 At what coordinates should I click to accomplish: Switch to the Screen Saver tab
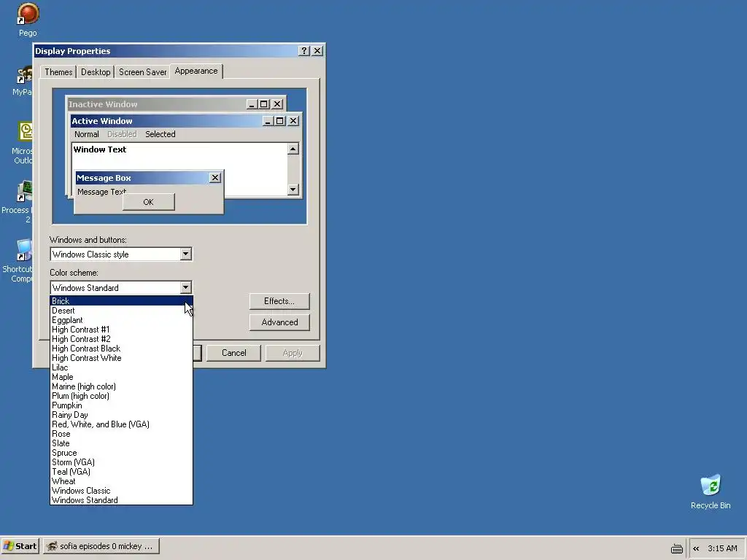142,72
